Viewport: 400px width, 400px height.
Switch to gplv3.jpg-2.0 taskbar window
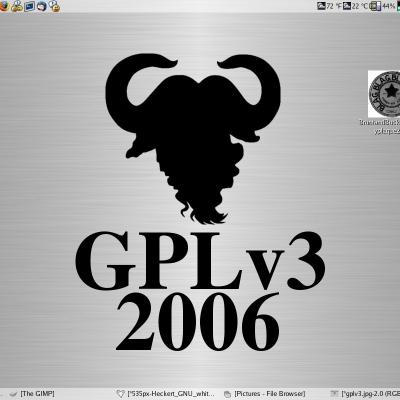click(365, 394)
